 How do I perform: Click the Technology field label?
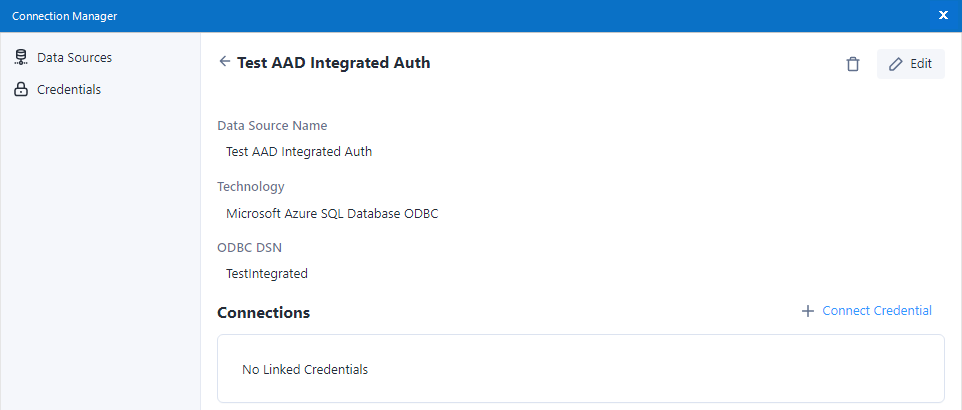[251, 186]
